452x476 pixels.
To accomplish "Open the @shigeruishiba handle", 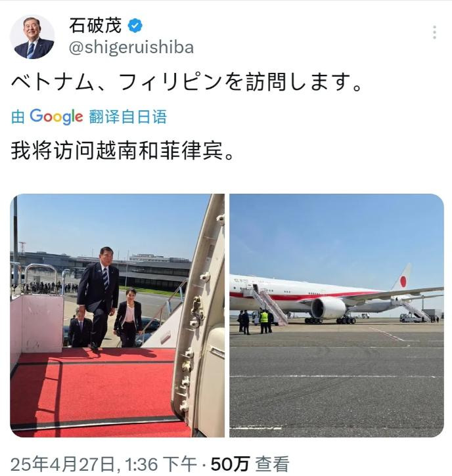I will click(131, 48).
